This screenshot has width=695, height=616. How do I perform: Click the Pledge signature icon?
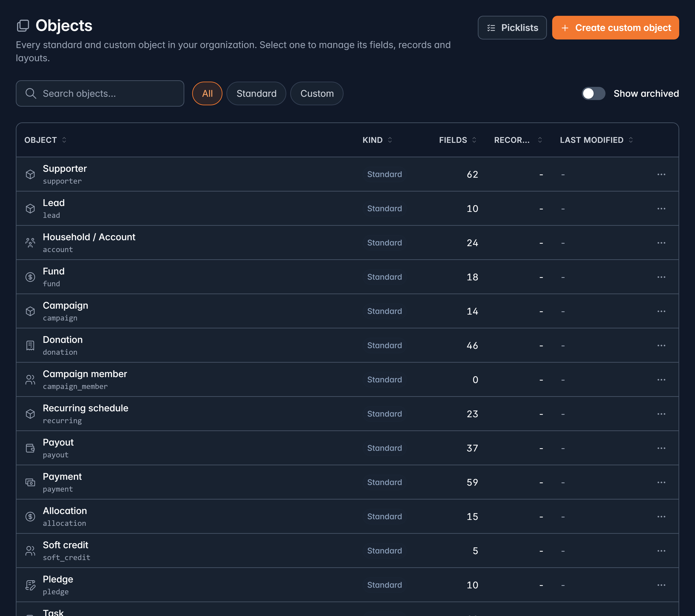[30, 585]
